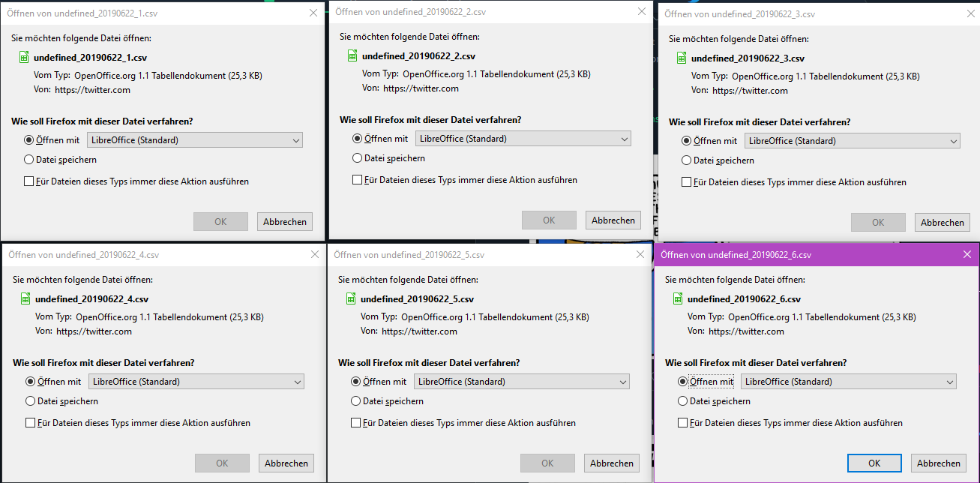
Task: Close the undefined_20190622_2.csv dialog with X
Action: pos(641,11)
